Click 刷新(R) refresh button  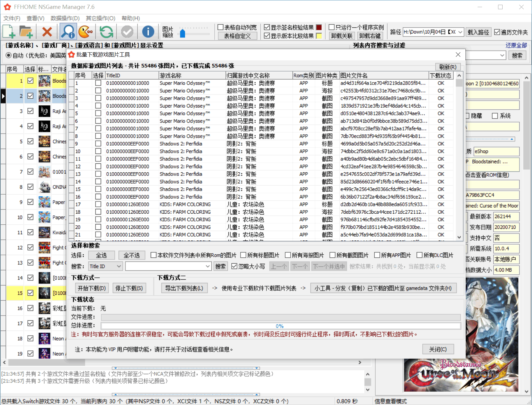[x=448, y=67]
